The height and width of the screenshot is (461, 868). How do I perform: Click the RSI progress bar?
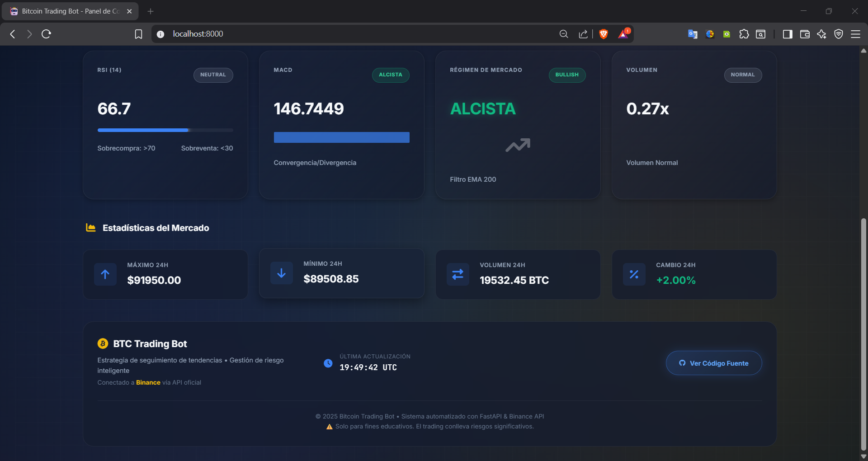tap(165, 130)
